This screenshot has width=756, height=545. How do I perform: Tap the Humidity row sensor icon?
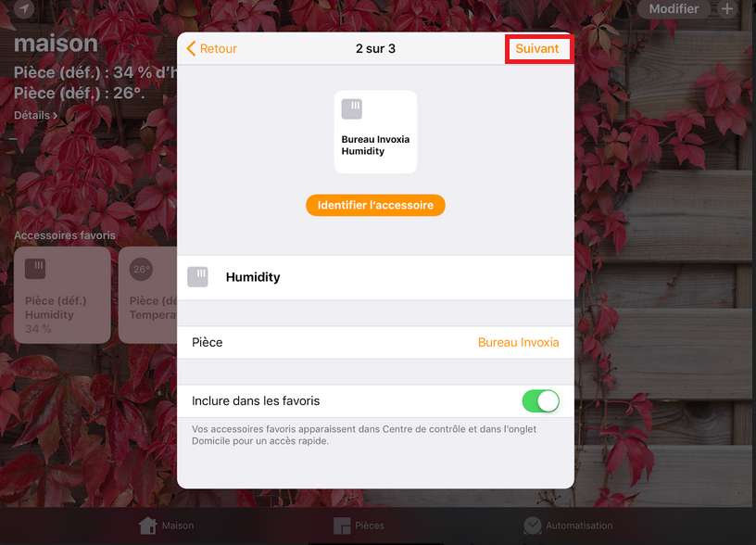[x=197, y=277]
